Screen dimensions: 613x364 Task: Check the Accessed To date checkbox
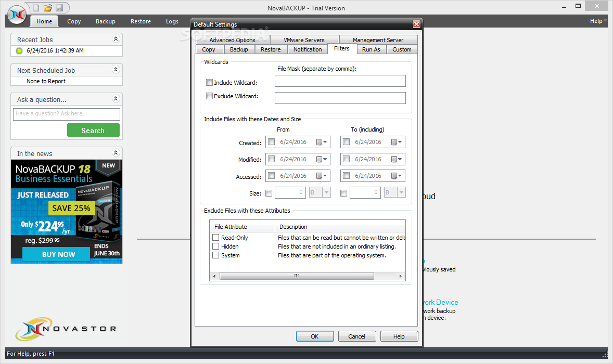[x=347, y=176]
